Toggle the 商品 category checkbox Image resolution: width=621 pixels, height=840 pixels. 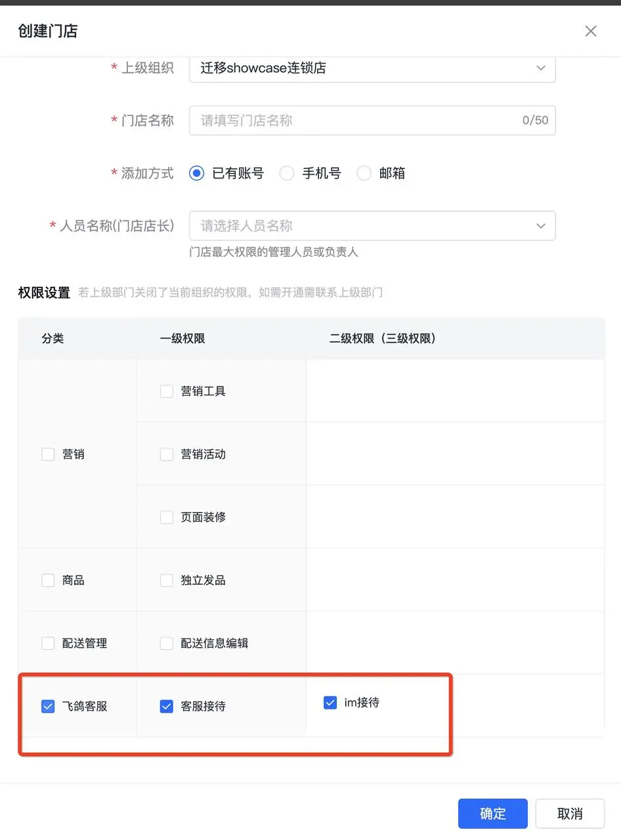click(x=48, y=580)
